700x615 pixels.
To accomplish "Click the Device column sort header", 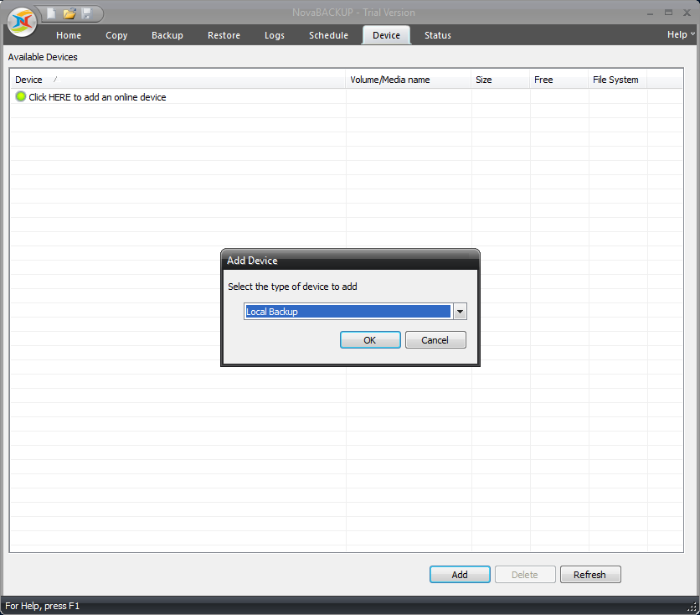I will pyautogui.click(x=28, y=79).
